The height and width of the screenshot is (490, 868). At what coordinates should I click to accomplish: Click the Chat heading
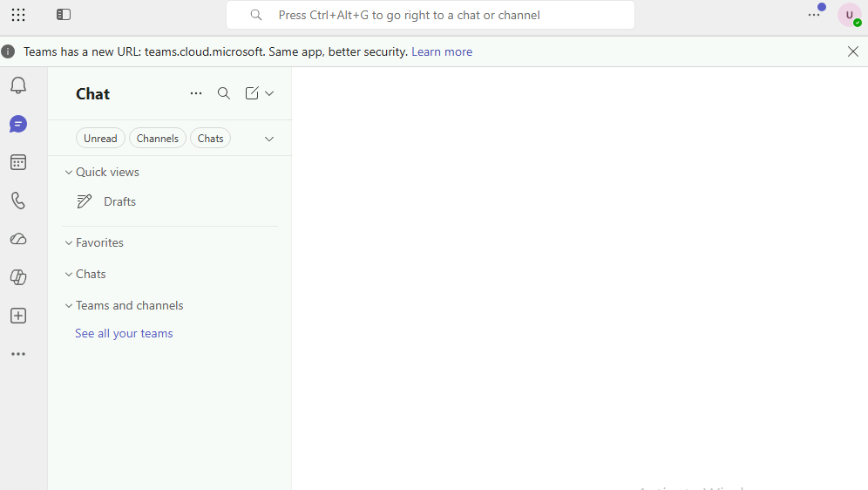[x=93, y=94]
